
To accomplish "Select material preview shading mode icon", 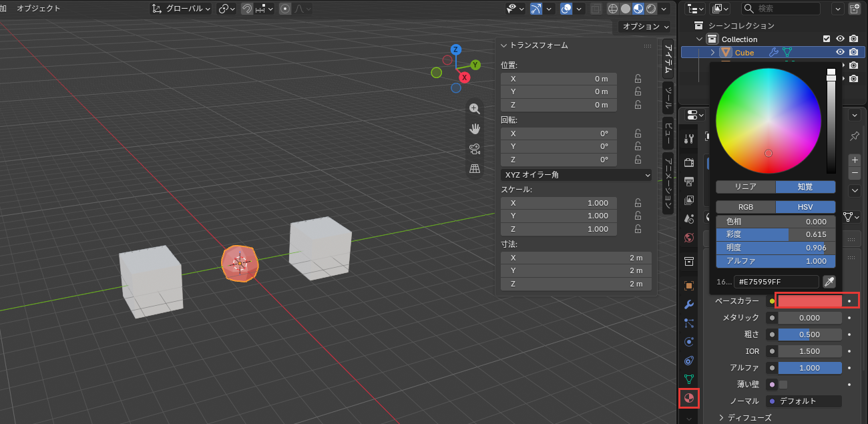I will coord(638,9).
